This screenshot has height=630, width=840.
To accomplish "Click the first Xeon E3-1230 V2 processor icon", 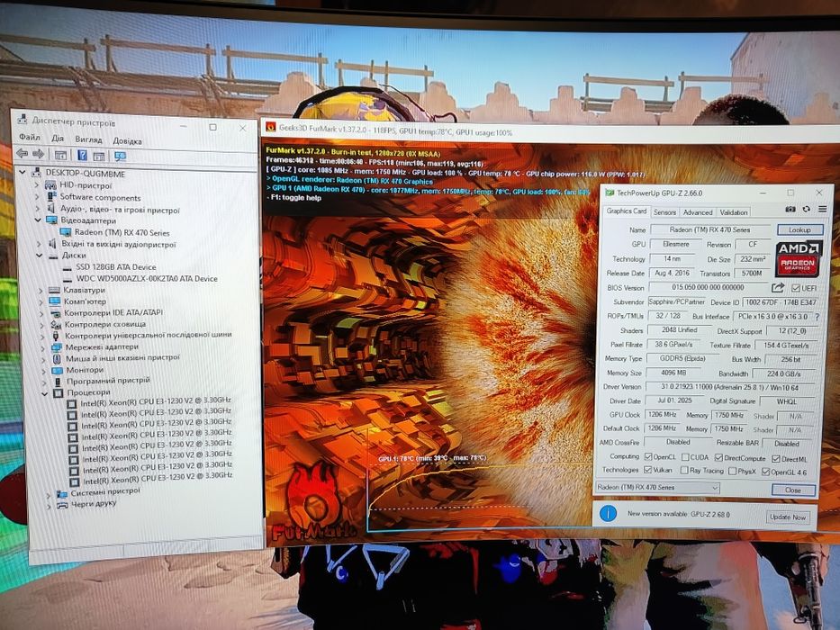I will pos(72,402).
